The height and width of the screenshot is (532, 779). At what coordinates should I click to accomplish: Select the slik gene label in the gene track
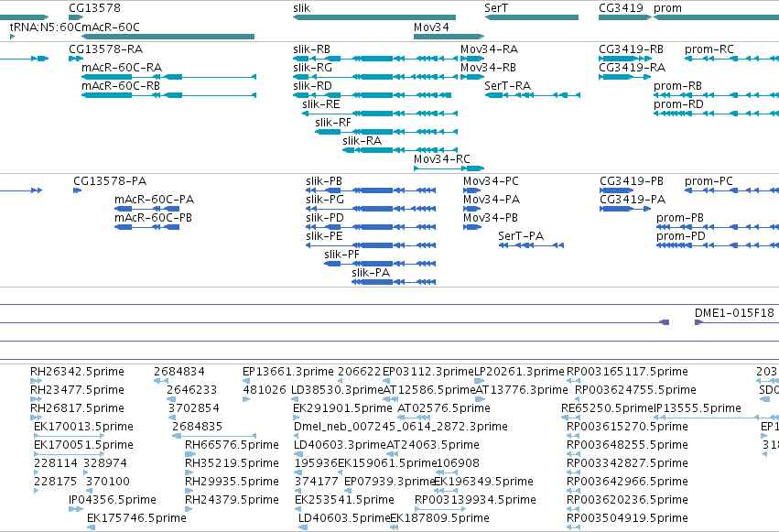[x=301, y=8]
